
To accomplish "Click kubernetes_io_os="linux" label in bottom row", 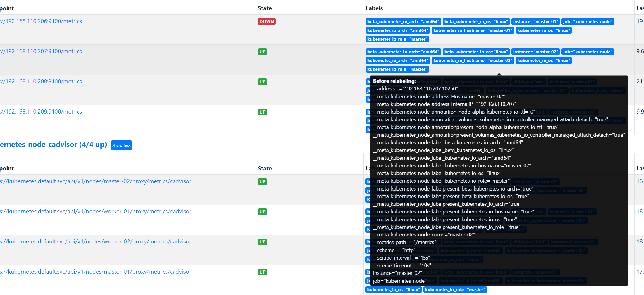I will point(394,290).
